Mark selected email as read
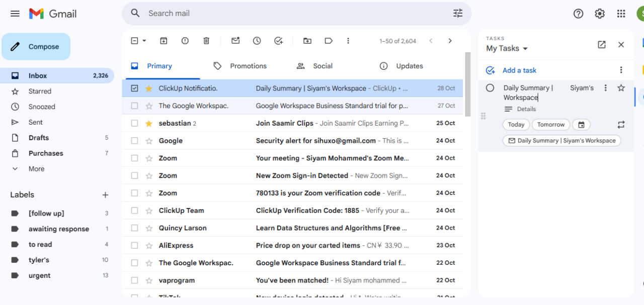The height and width of the screenshot is (305, 644). (235, 41)
